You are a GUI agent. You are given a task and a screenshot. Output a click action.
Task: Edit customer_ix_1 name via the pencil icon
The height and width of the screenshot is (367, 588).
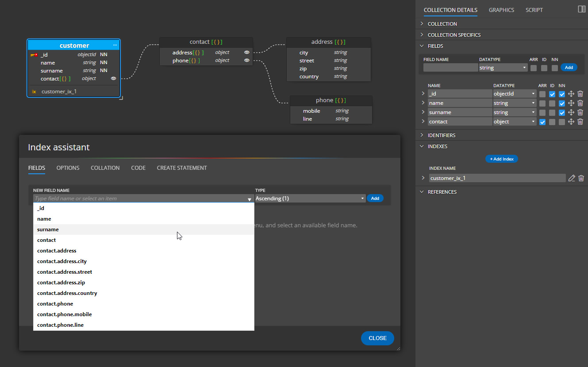tap(571, 178)
